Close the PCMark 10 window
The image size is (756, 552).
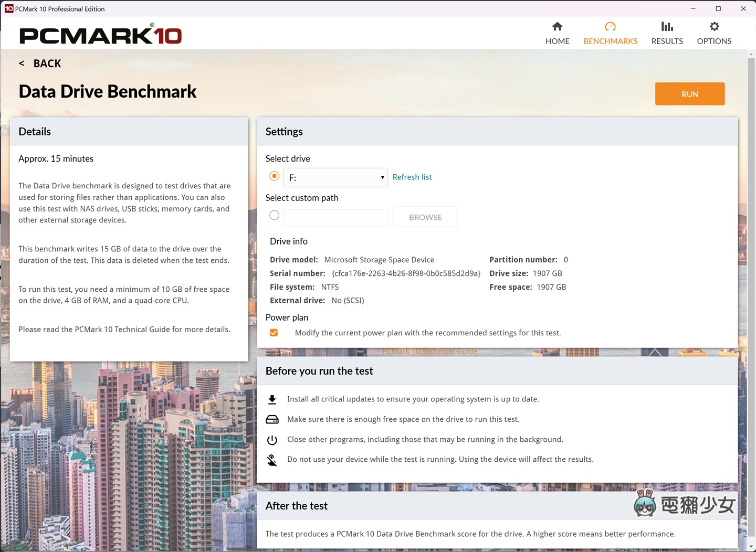click(743, 8)
